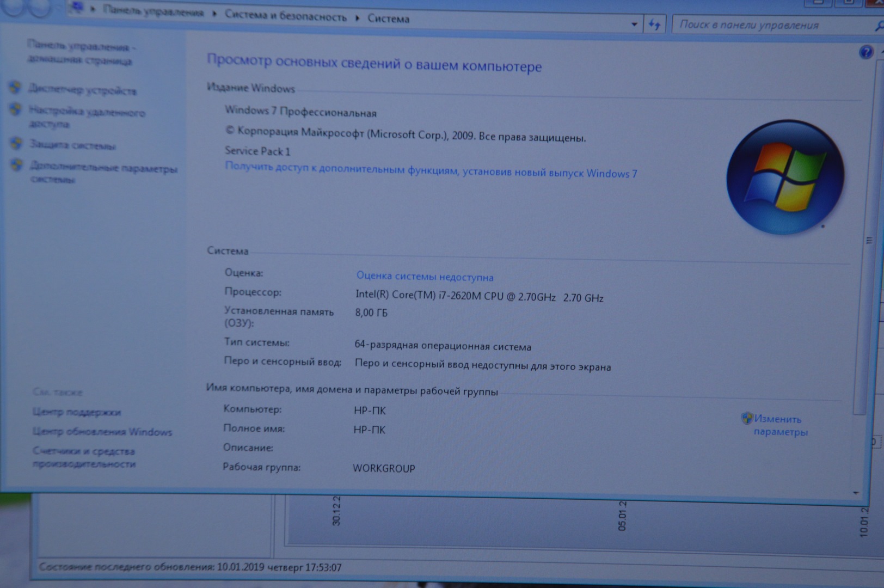Image resolution: width=884 pixels, height=588 pixels.
Task: Open the Оценка системы недоступна link
Action: [425, 277]
